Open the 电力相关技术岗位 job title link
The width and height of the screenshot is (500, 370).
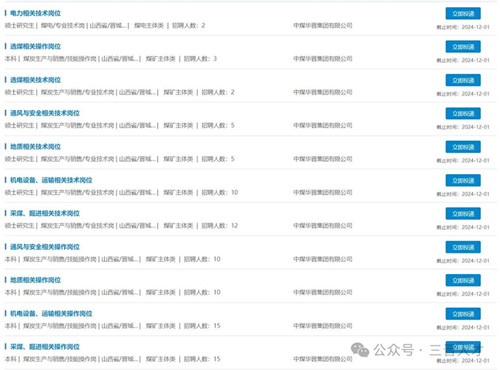36,13
